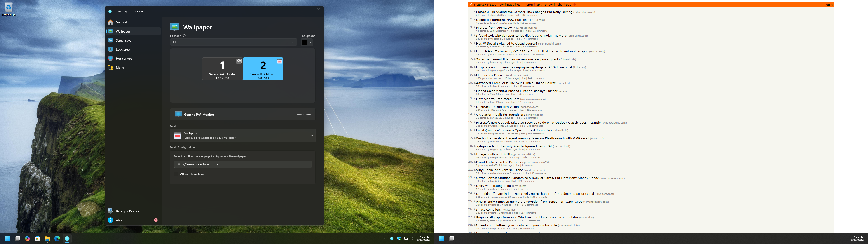Open the Menu tree icon in sidebar

pyautogui.click(x=111, y=67)
